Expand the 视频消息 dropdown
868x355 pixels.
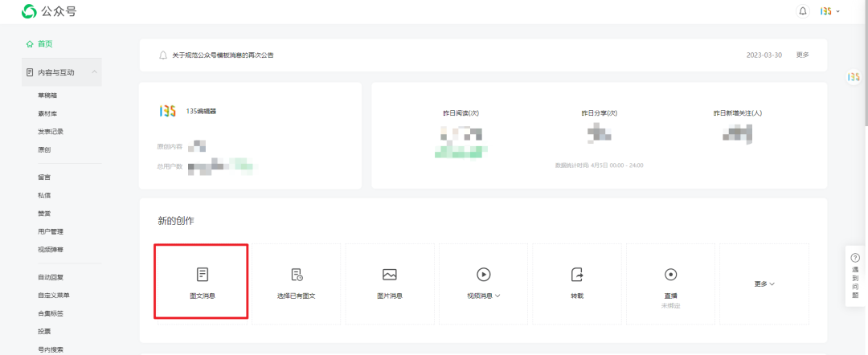pyautogui.click(x=484, y=296)
